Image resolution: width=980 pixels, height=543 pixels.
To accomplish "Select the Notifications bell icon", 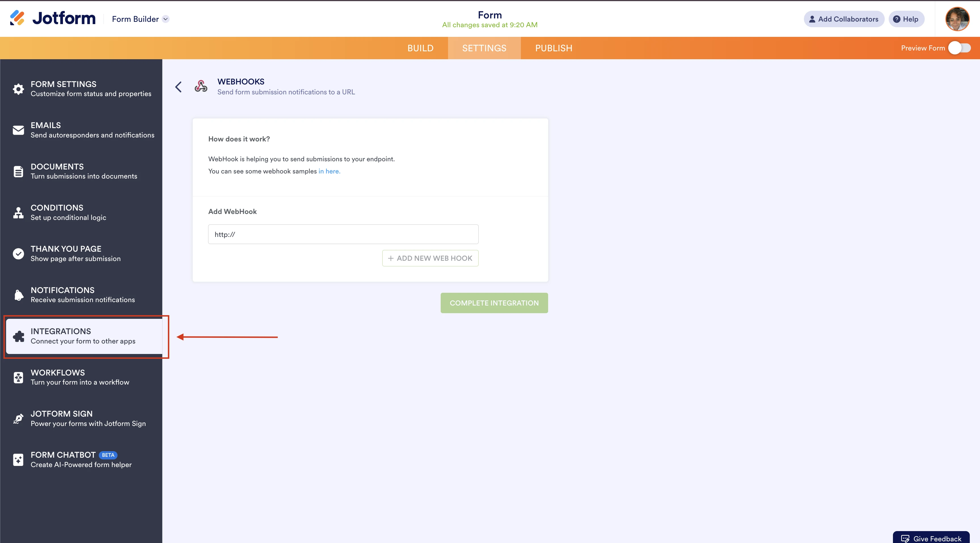I will pyautogui.click(x=18, y=295).
